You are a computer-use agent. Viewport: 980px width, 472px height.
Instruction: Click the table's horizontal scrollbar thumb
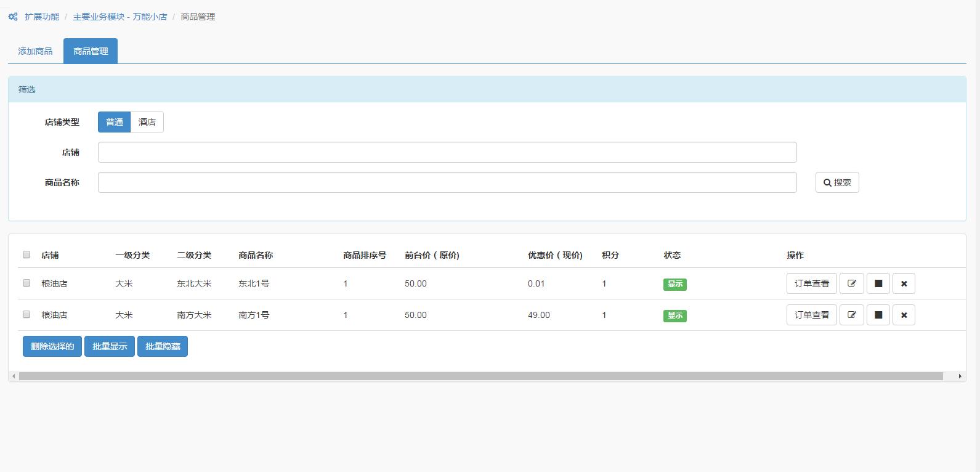coord(481,376)
